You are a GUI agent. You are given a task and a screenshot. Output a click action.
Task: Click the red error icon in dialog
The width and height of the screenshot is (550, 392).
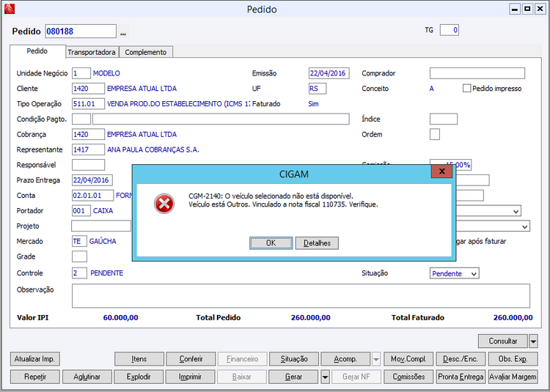[x=164, y=204]
